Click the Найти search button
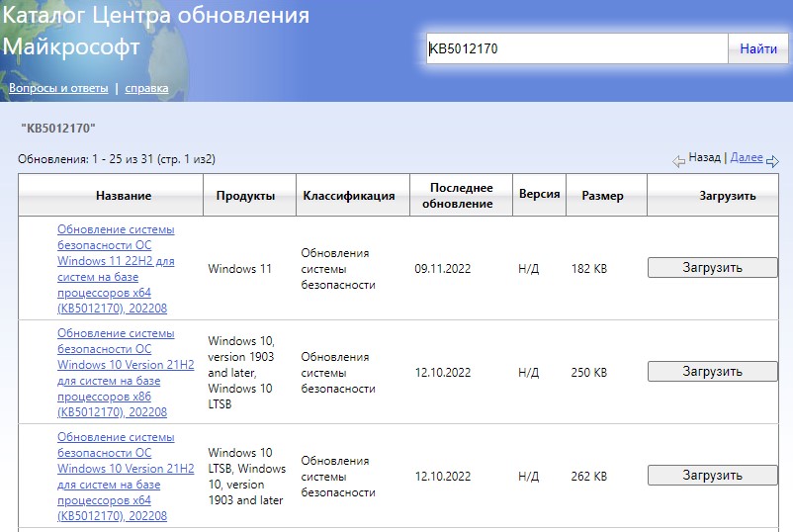This screenshot has height=532, width=793. pos(758,48)
